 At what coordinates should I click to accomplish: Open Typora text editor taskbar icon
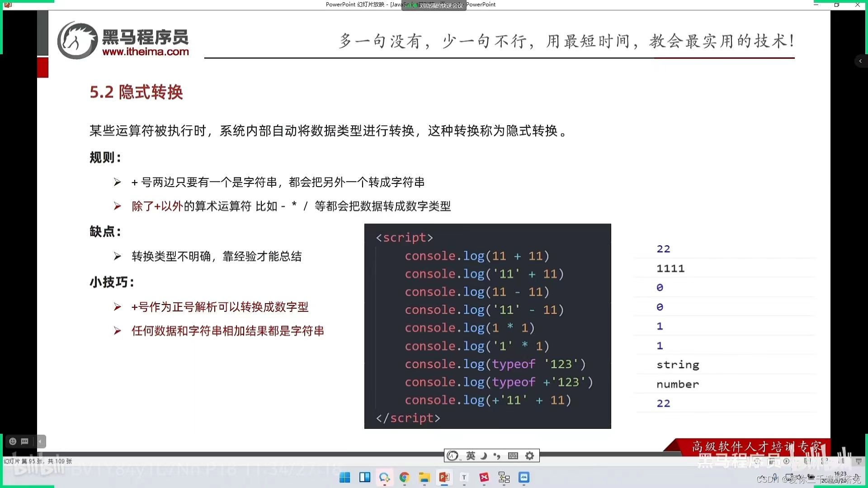464,478
